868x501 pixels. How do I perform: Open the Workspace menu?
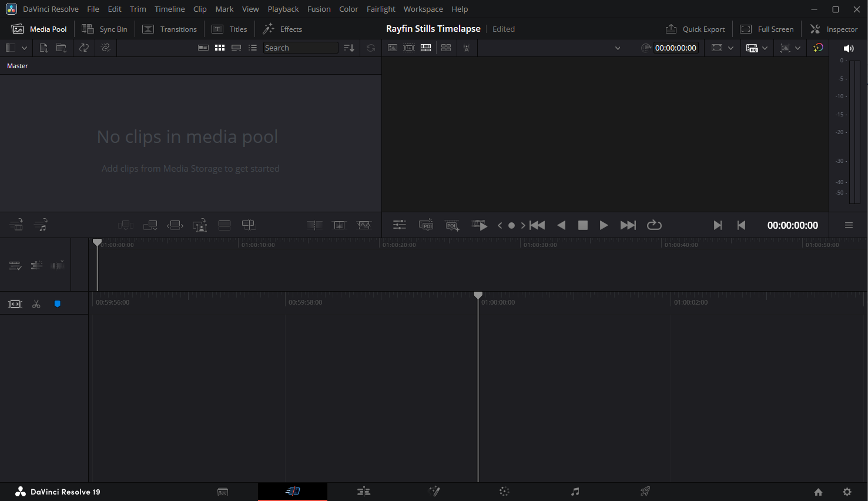(x=423, y=9)
